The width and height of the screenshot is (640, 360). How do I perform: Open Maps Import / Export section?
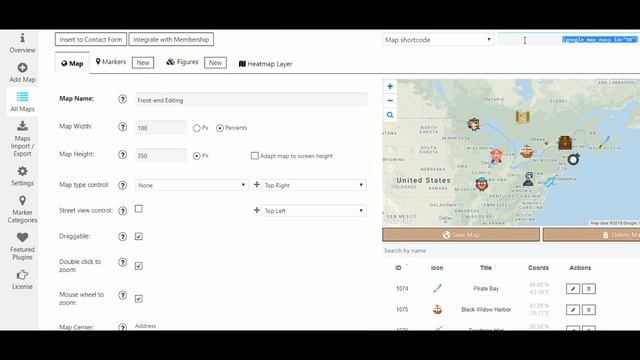click(x=22, y=139)
